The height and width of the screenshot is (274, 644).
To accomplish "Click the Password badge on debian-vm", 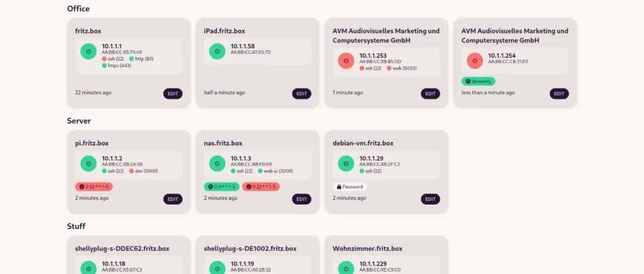I will pyautogui.click(x=350, y=187).
